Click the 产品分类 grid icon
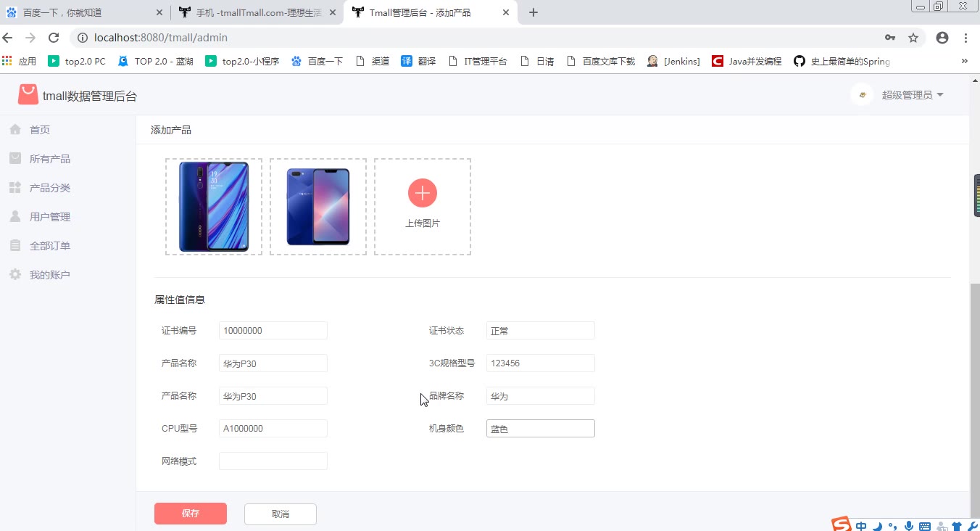The height and width of the screenshot is (531, 980). pos(15,187)
